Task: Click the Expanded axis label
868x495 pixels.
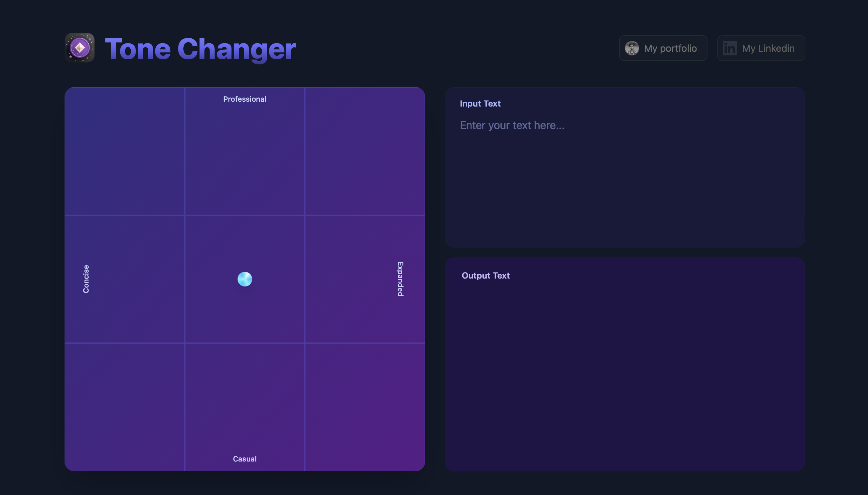Action: coord(400,279)
